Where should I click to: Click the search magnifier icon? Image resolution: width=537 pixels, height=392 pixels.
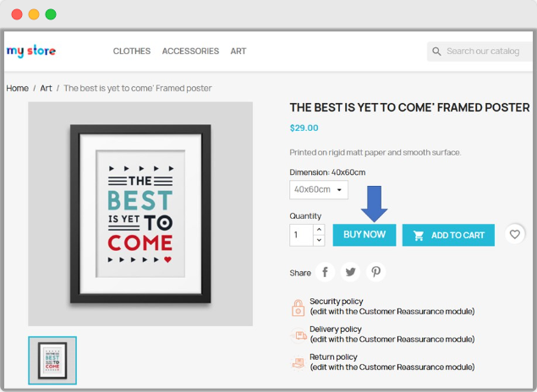click(x=437, y=52)
